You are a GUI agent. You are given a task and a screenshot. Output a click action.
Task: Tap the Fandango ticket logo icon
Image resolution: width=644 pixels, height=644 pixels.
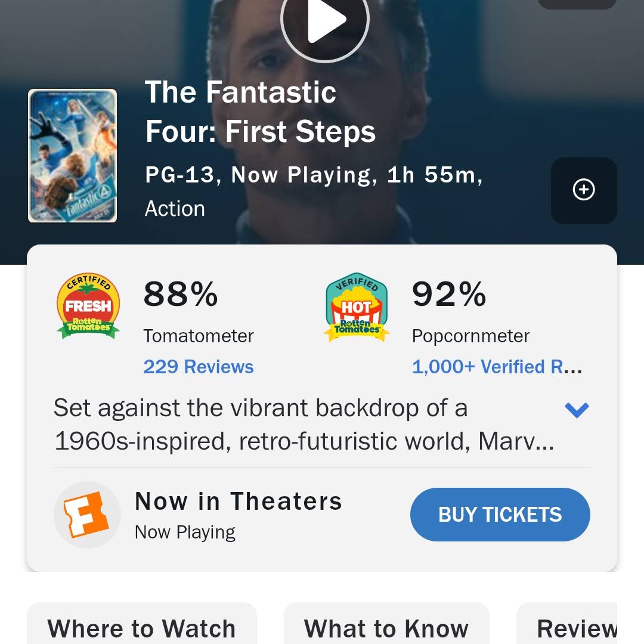tap(88, 514)
